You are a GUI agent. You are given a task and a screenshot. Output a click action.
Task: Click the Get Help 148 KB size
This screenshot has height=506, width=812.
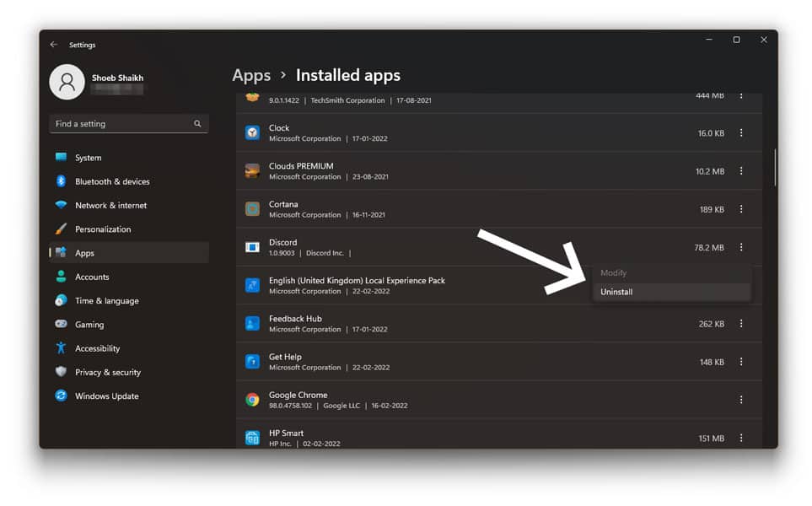tap(712, 362)
